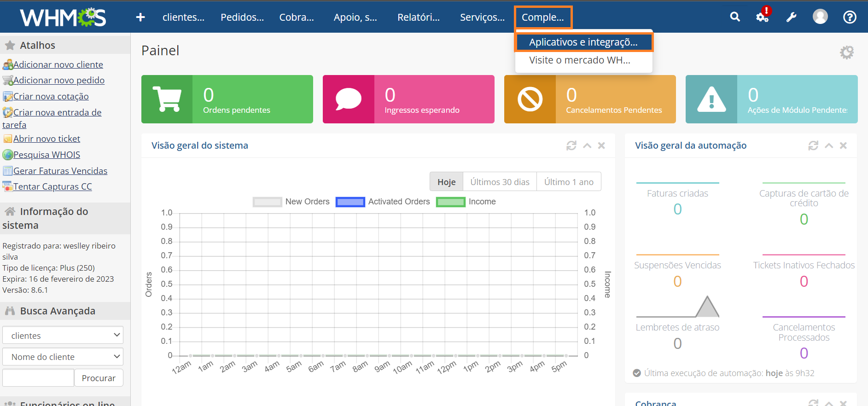The height and width of the screenshot is (406, 868).
Task: Click the wrench configuration icon
Action: tap(791, 17)
